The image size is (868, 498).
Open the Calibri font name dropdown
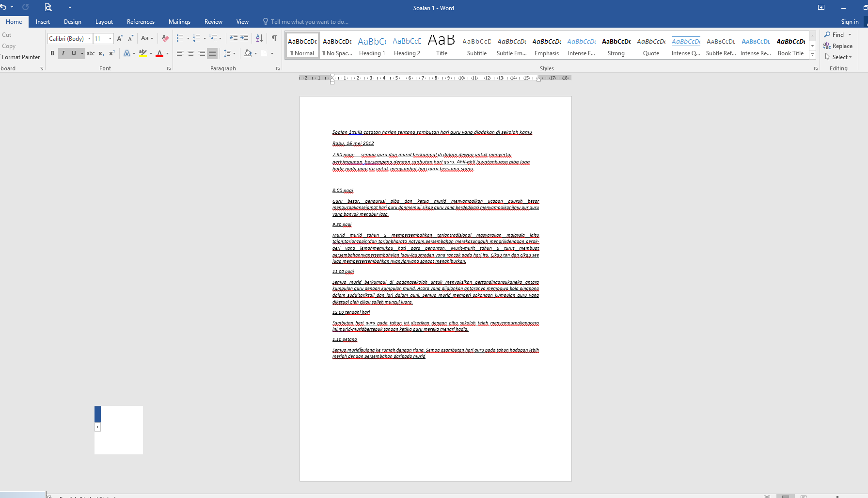(x=90, y=38)
